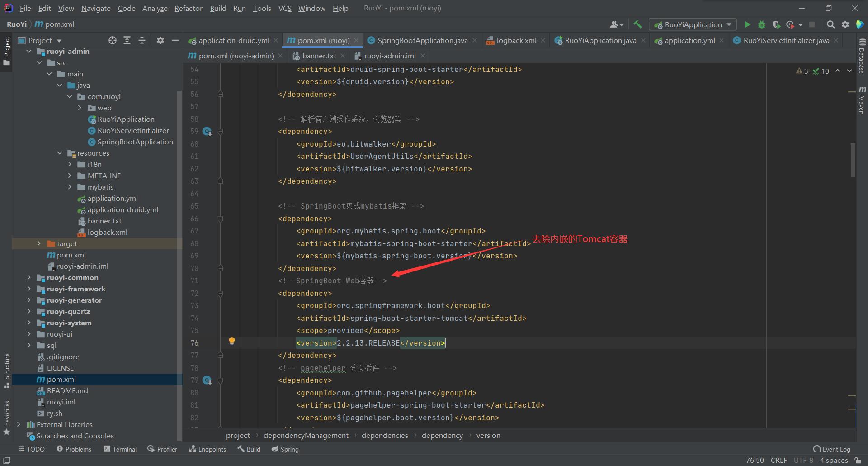Click the Profiler run icon in the toolbar

coord(790,24)
